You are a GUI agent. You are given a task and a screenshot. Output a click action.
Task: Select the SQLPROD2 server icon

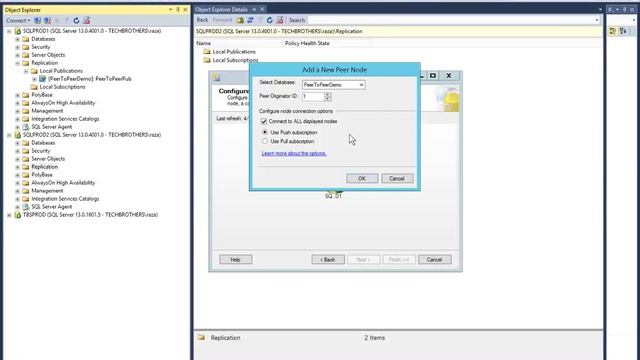pos(18,135)
